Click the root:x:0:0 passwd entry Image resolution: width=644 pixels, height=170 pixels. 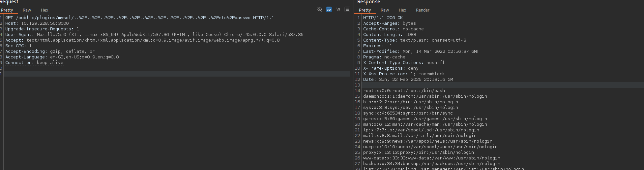(404, 91)
